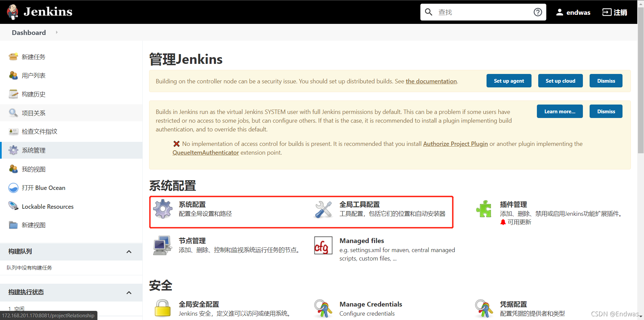The width and height of the screenshot is (644, 320).
Task: Click the Set up cloud button
Action: [x=560, y=81]
